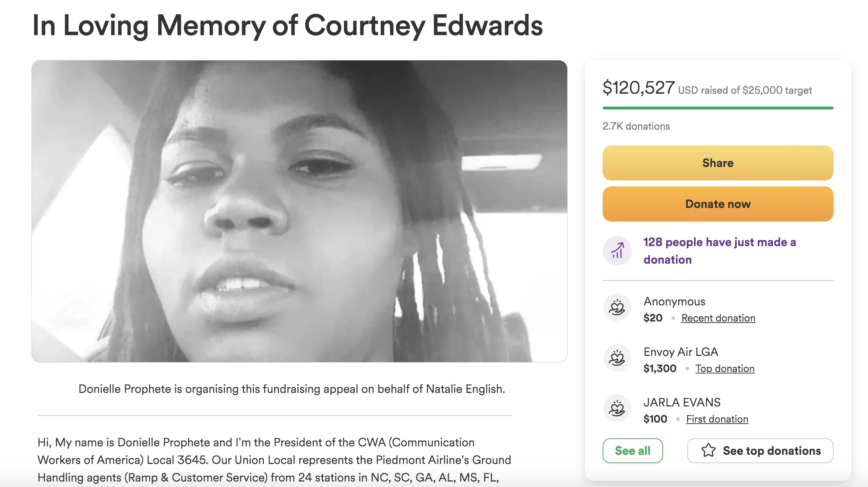This screenshot has width=868, height=487.
Task: Click the Envoy Air LGA donor name
Action: [x=681, y=352]
